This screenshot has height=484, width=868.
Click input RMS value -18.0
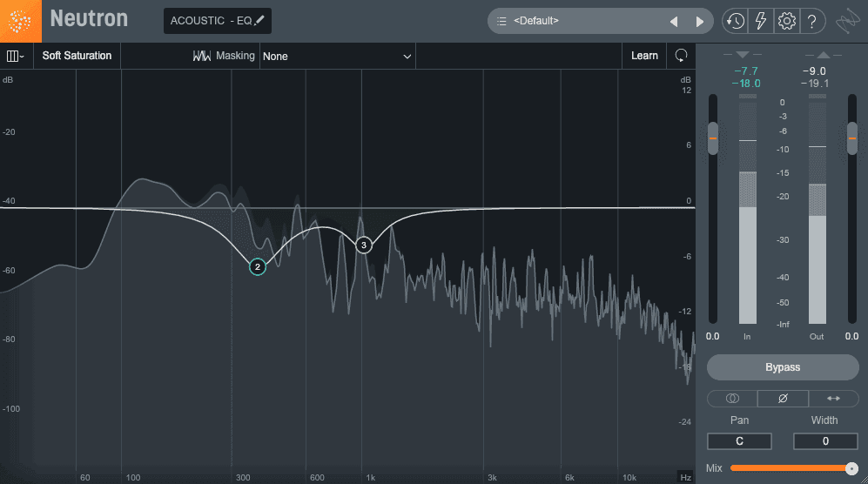[x=745, y=84]
